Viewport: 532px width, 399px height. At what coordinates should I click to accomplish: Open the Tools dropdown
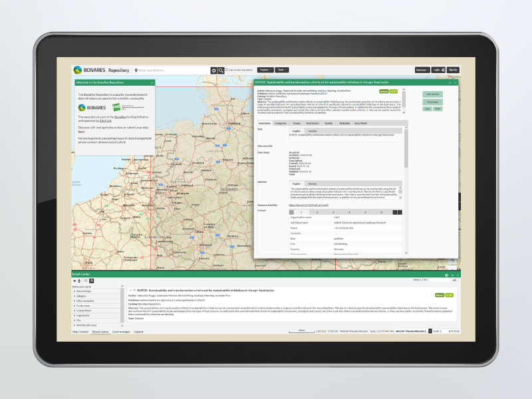point(282,70)
